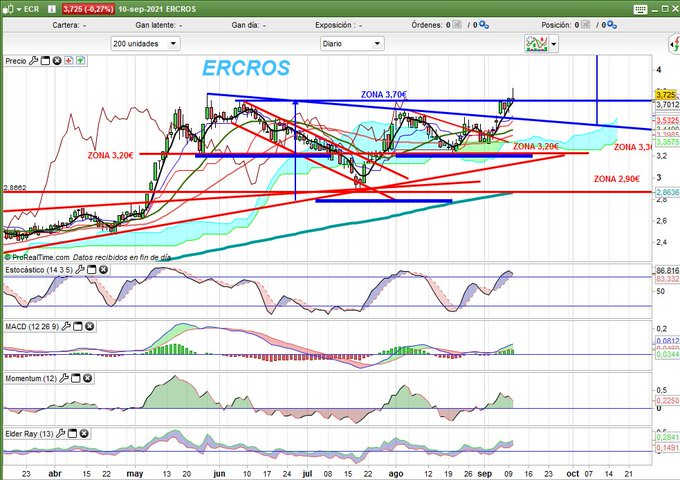Click the 'ago' month on date axis

coord(396,473)
